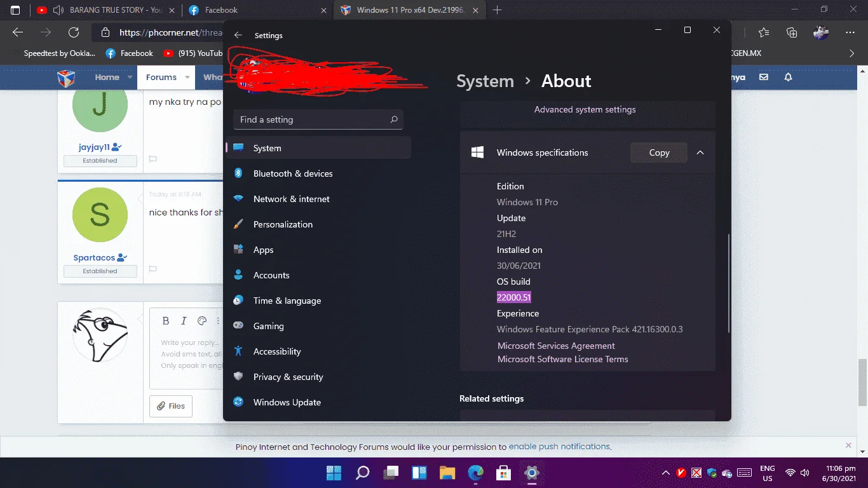Open the browser tab actions menu

15,10
